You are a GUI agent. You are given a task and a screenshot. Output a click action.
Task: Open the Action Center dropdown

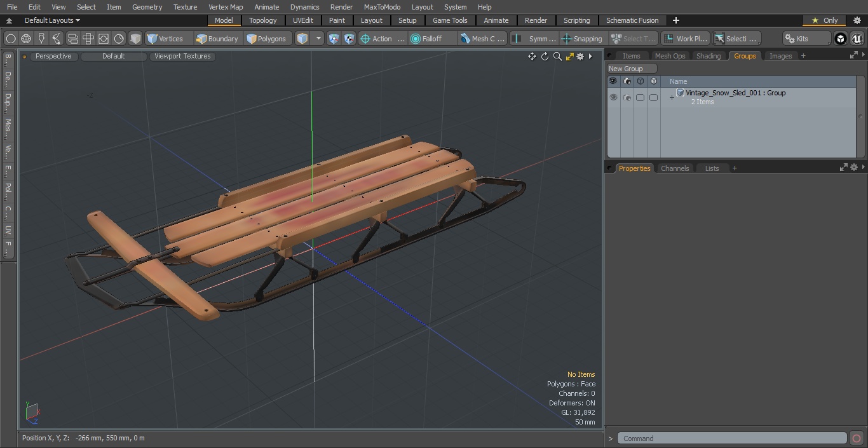383,39
